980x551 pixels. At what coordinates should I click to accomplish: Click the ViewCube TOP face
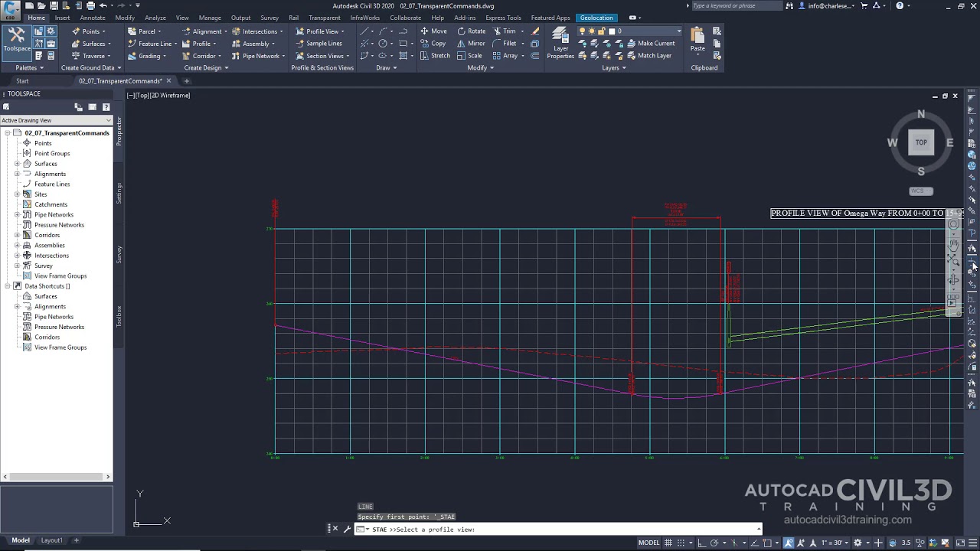tap(921, 142)
